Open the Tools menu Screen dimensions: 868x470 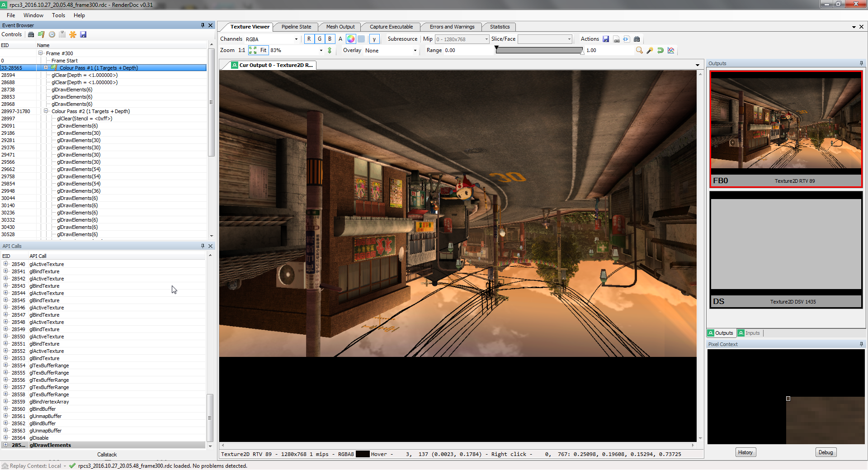[x=58, y=15]
